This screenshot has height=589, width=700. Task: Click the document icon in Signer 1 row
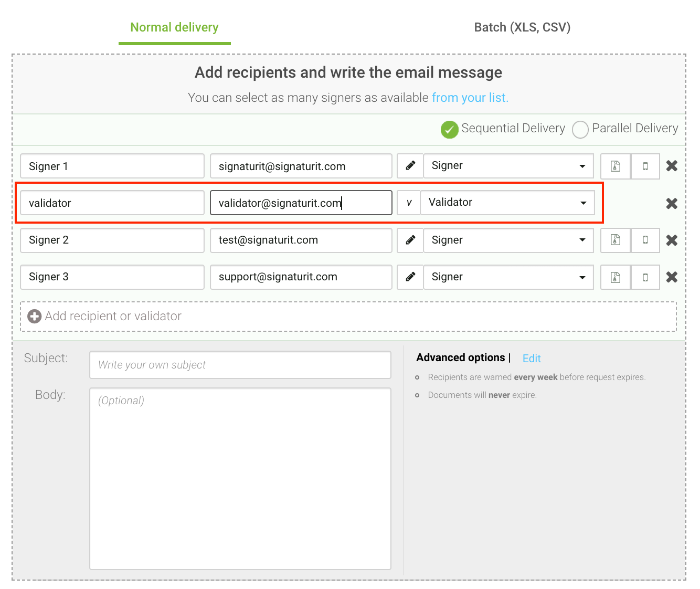click(616, 166)
